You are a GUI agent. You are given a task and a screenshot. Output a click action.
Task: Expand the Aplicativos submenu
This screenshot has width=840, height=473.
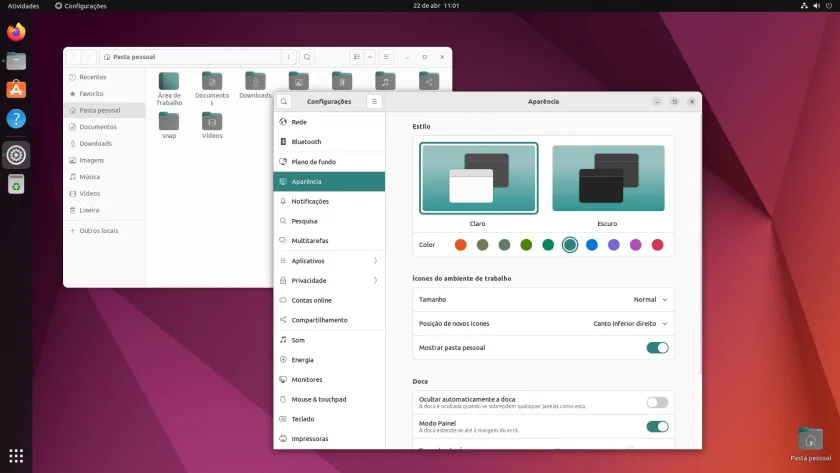(329, 261)
